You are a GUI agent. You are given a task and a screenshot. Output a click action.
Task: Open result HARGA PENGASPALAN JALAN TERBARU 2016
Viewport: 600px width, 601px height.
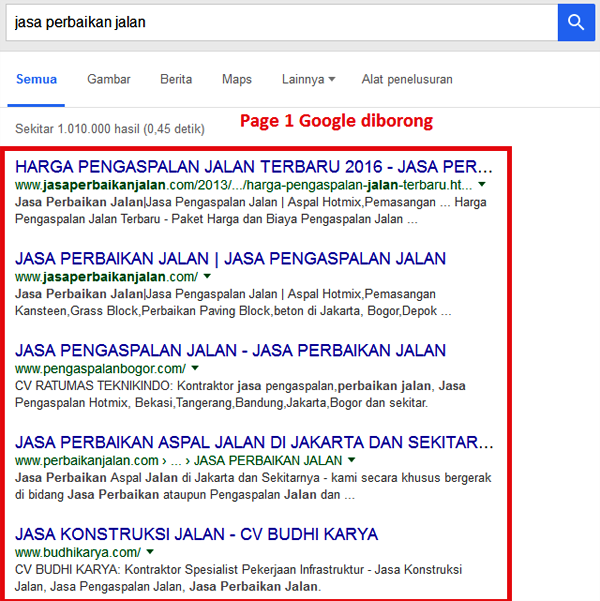253,167
